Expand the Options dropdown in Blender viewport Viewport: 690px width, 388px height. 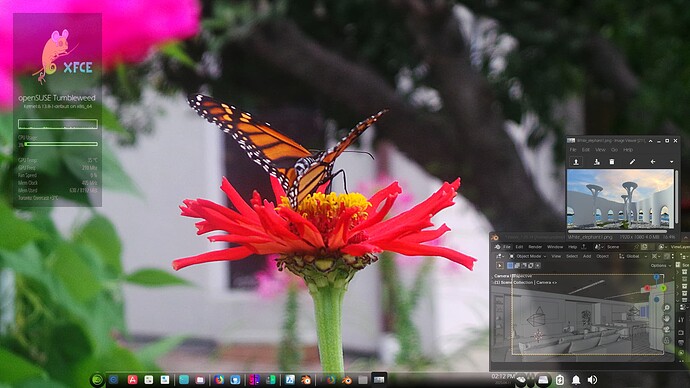coord(660,265)
